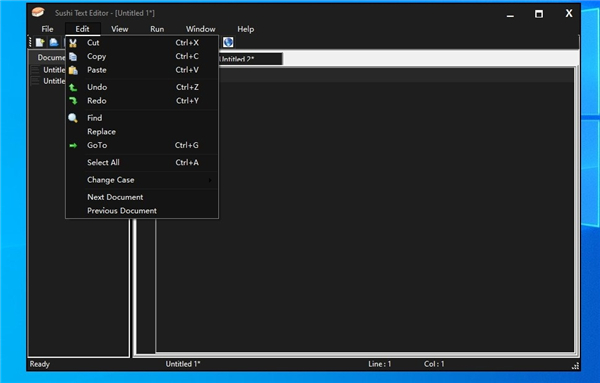Image resolution: width=600 pixels, height=383 pixels.
Task: Click the Col : 1 status indicator
Action: (x=434, y=364)
